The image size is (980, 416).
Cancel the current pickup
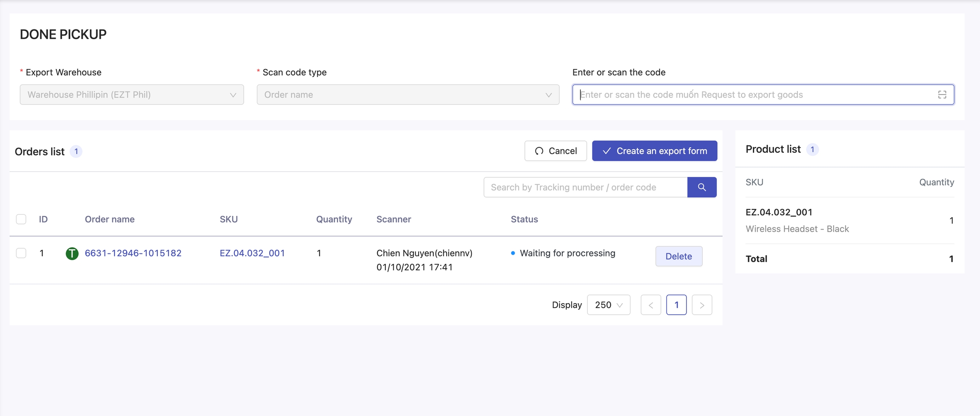pos(555,151)
